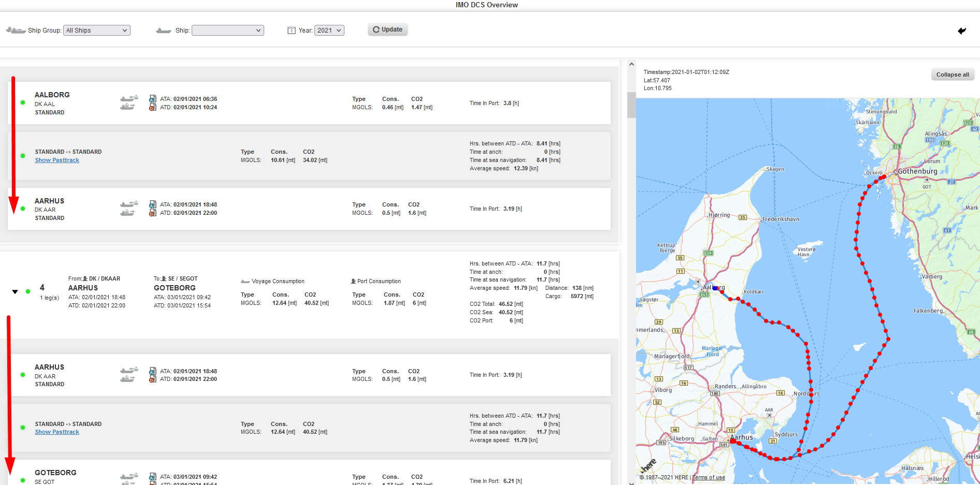Click ships icon in second Aarhus row
The height and width of the screenshot is (485, 980).
pyautogui.click(x=129, y=374)
